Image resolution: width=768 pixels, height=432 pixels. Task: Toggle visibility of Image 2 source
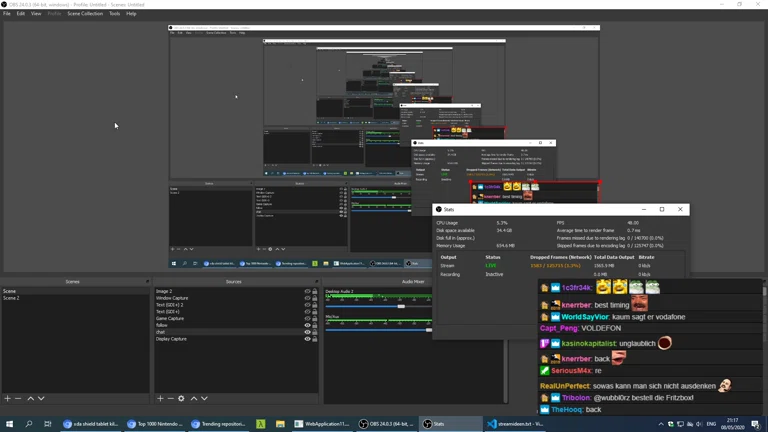[308, 291]
